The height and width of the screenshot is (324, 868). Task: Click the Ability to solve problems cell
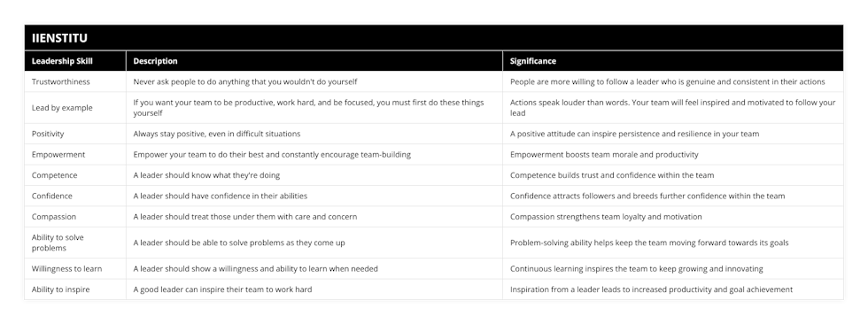tap(75, 243)
